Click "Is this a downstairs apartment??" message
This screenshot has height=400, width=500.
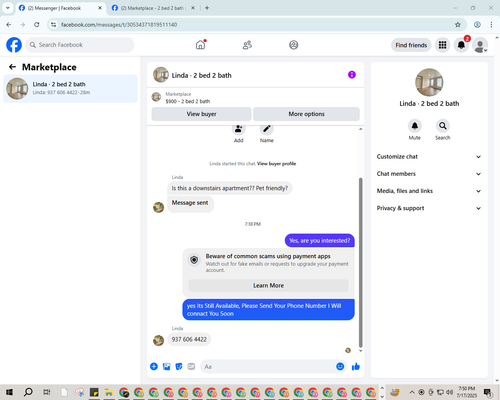230,188
